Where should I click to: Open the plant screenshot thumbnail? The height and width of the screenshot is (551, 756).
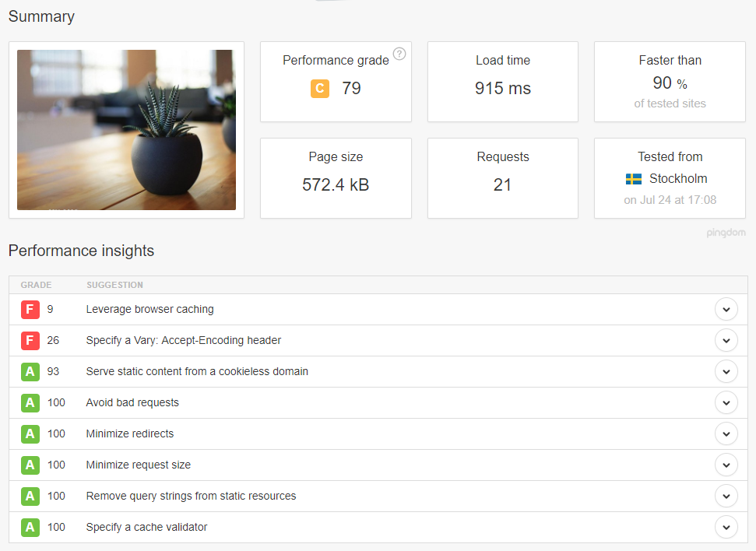pyautogui.click(x=126, y=130)
